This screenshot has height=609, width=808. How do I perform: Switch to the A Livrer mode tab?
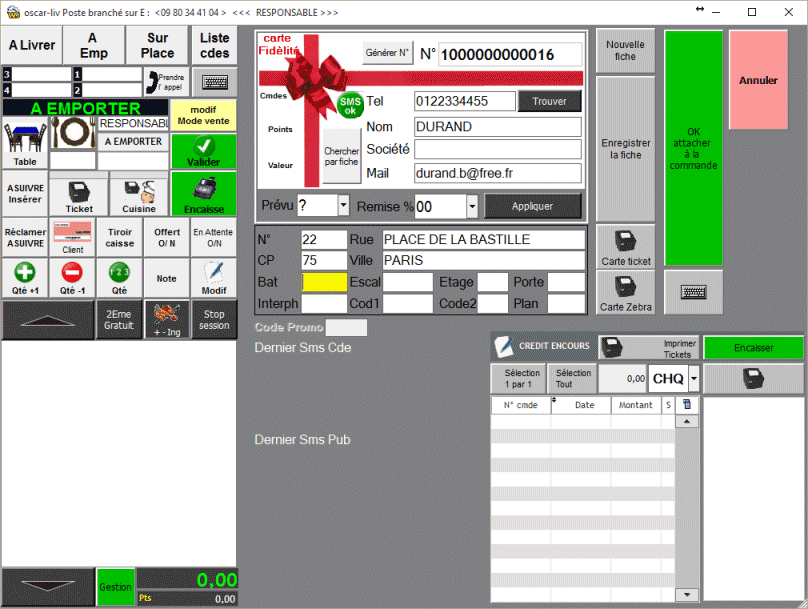[32, 45]
